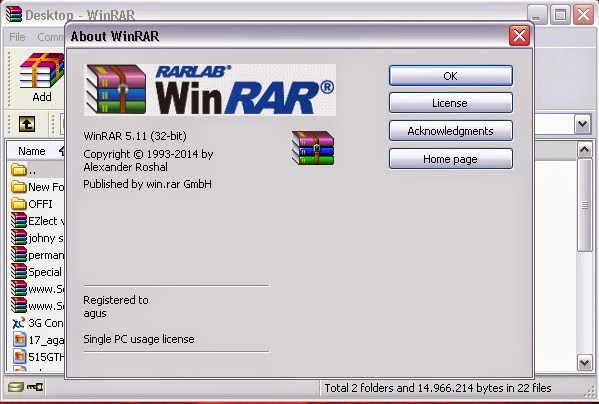Viewport: 599px width, 404px height.
Task: Click 'WinRAR 5.11 (32-bit)' version text
Action: click(135, 136)
